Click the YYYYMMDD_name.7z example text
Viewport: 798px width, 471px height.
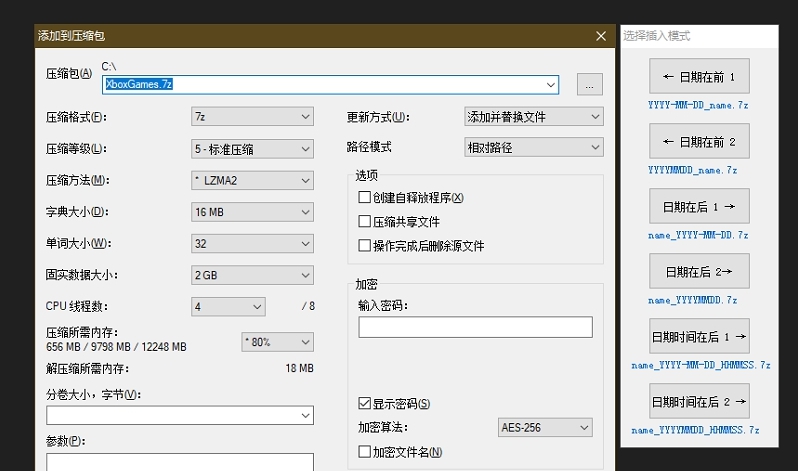(x=692, y=170)
